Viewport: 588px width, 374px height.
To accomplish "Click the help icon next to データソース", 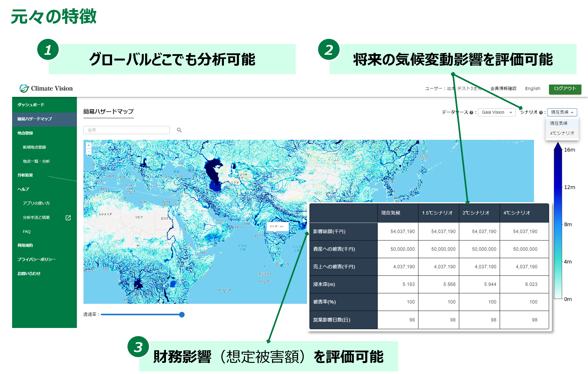I will pos(471,112).
